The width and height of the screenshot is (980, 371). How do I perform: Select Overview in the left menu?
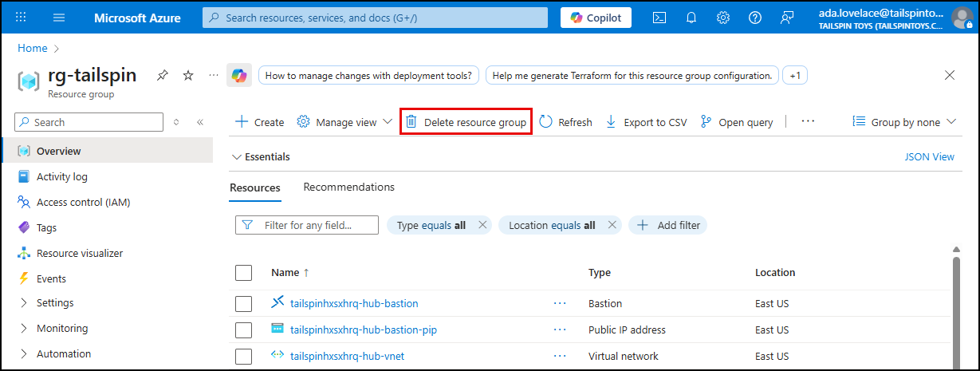107,151
